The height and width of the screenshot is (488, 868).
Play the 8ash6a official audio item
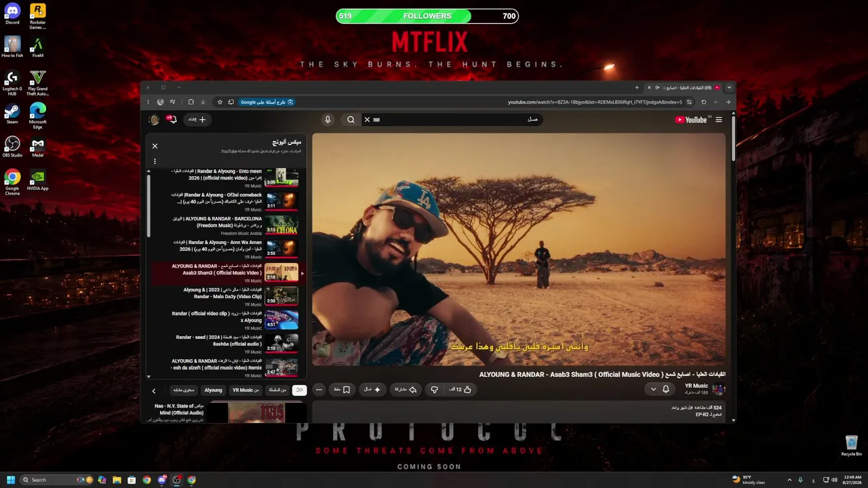(226, 344)
